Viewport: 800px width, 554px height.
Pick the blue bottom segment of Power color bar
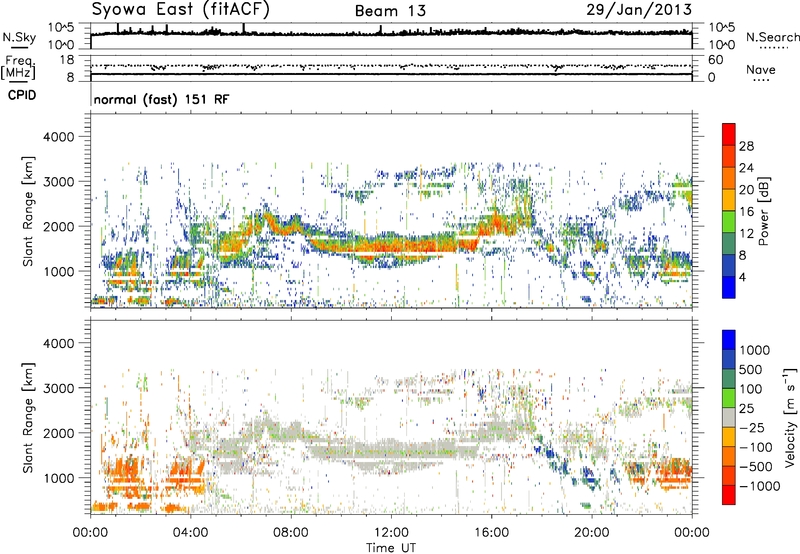(x=729, y=287)
